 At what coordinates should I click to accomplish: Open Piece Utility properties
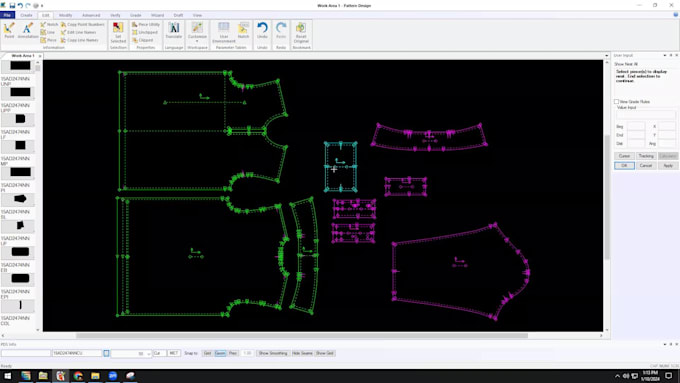click(146, 25)
